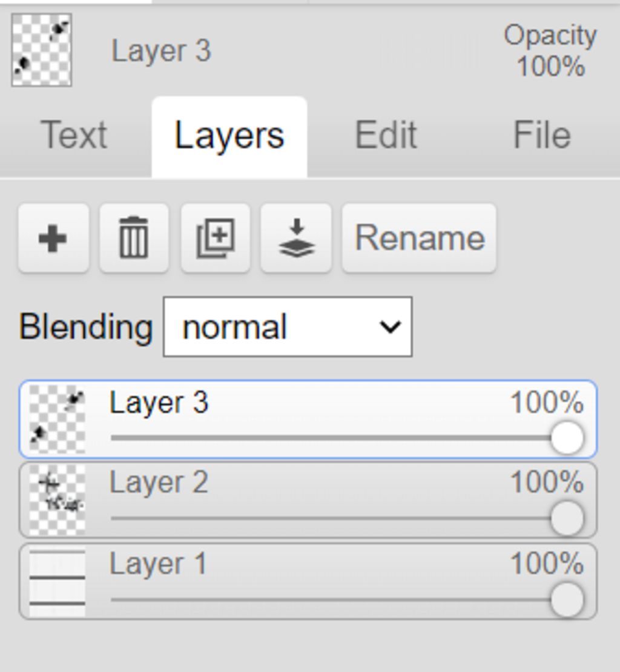Duplicate layer with the copy-plus icon
Screen dimensions: 620x672
(215, 239)
